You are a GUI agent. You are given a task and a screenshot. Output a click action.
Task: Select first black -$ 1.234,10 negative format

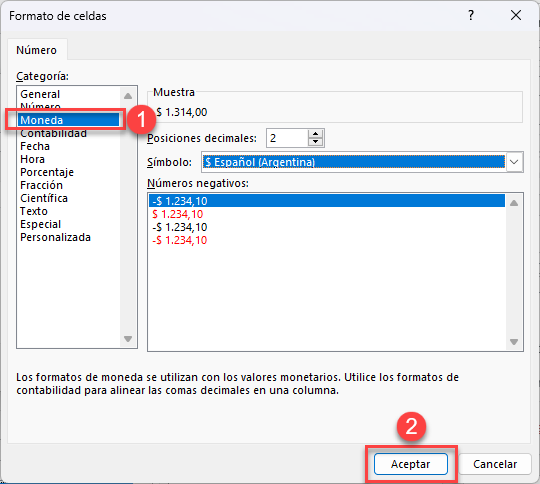tap(327, 201)
